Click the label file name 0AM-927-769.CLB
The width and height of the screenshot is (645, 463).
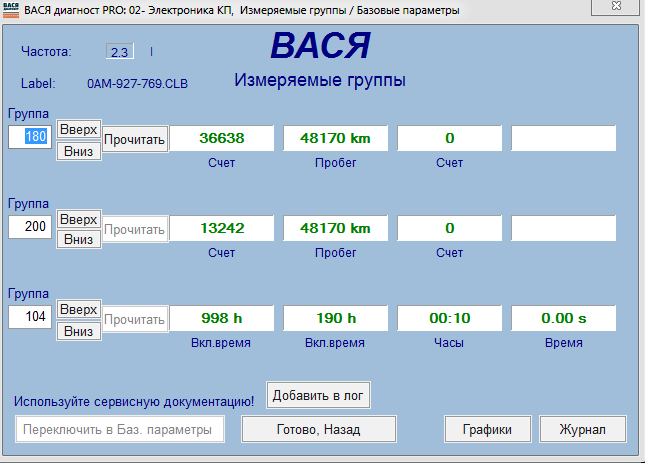tap(137, 84)
